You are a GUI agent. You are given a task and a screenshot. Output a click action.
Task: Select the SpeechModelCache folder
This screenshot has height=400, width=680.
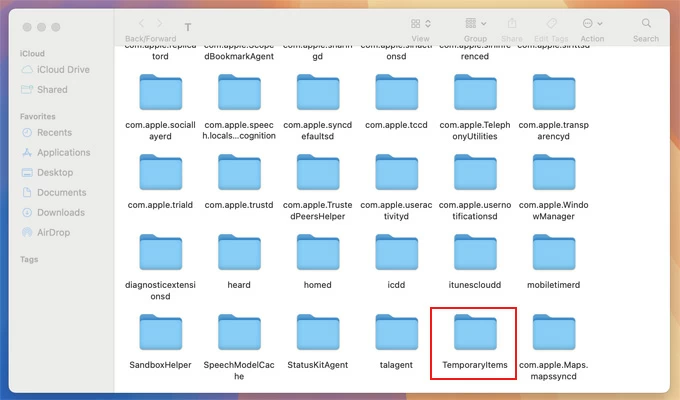tap(240, 334)
